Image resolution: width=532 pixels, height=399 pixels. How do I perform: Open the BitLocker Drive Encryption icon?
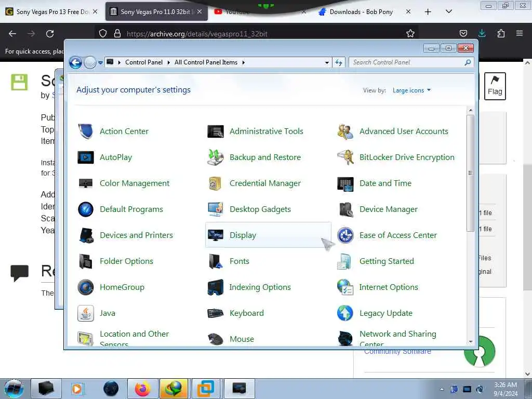coord(345,157)
